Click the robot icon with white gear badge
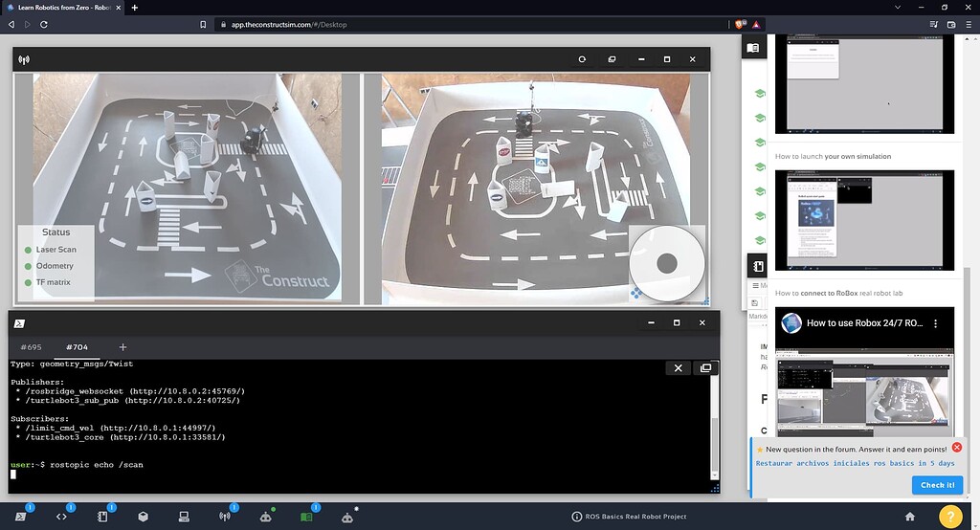This screenshot has height=530, width=980. (347, 517)
